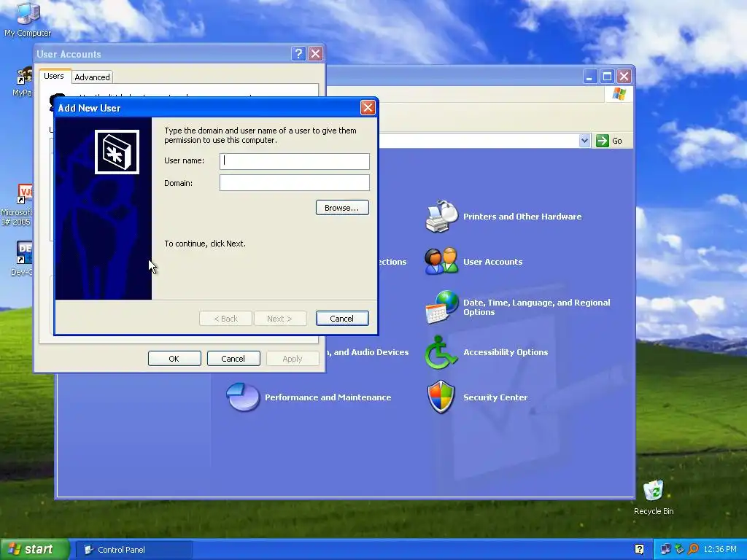Open Date, Time, Language, and Regional Options link
Viewport: 747px width, 560px height.
tap(536, 307)
